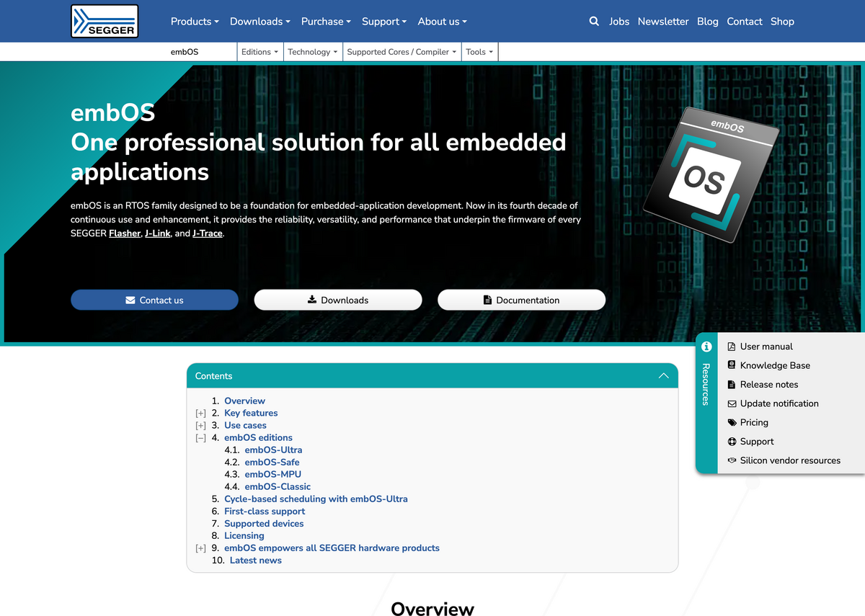Screen dimensions: 865x616
Task: Click the SEGGER logo
Action: (105, 21)
